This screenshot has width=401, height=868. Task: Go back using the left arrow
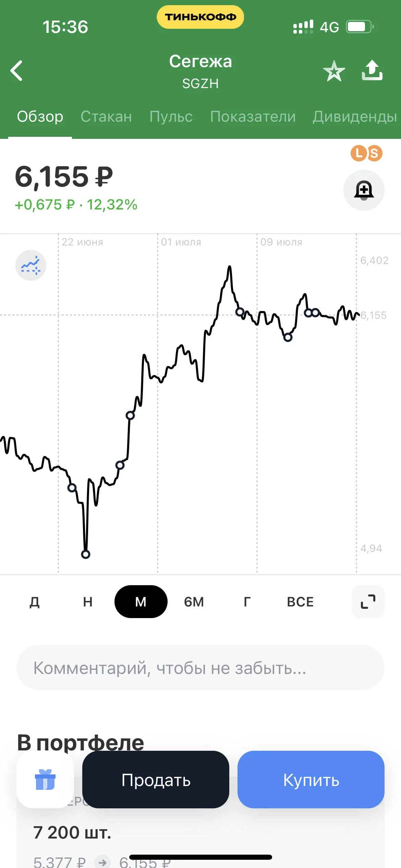click(16, 71)
